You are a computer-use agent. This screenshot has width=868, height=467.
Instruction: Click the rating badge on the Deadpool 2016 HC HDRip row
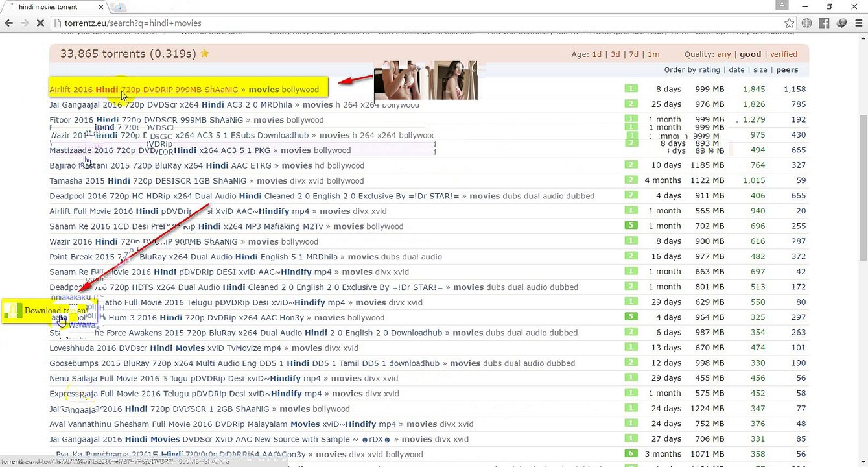(631, 195)
